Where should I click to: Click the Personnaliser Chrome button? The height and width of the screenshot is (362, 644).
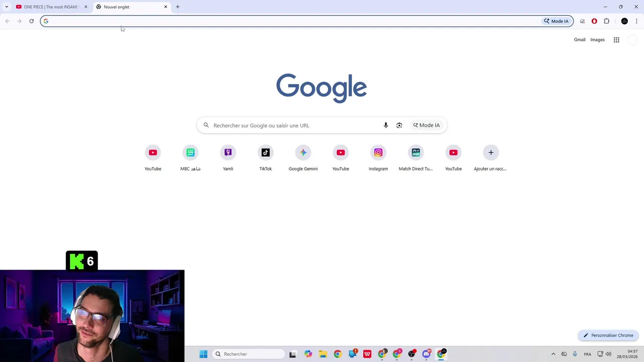point(608,335)
